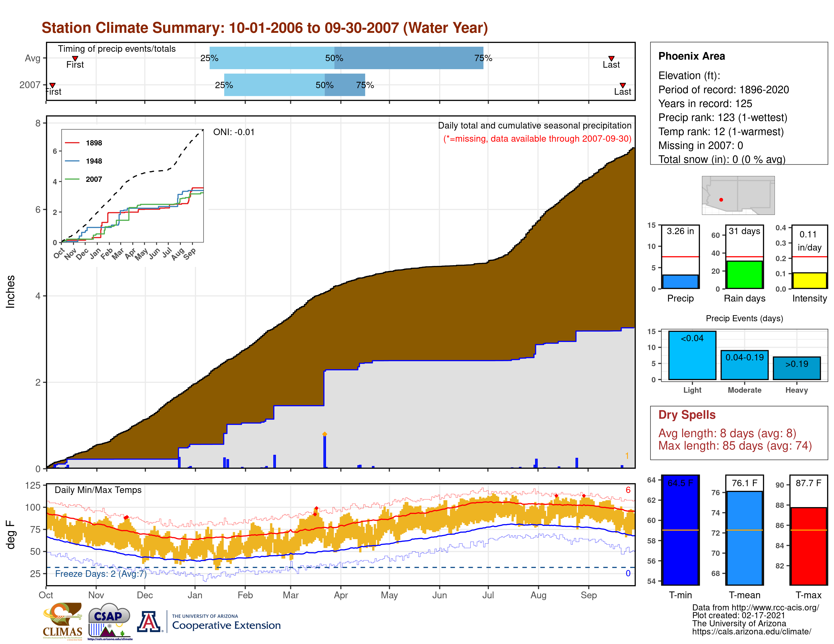Click the 'Daily Min/Max Temps' label
Image resolution: width=834 pixels, height=644 pixels.
pos(98,490)
